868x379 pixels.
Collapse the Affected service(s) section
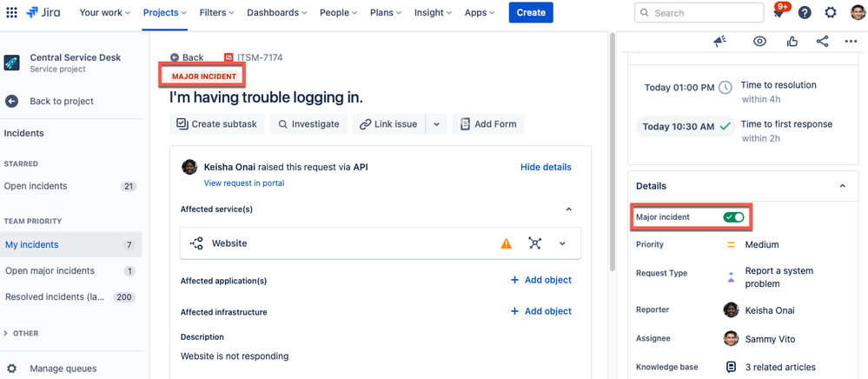(568, 209)
